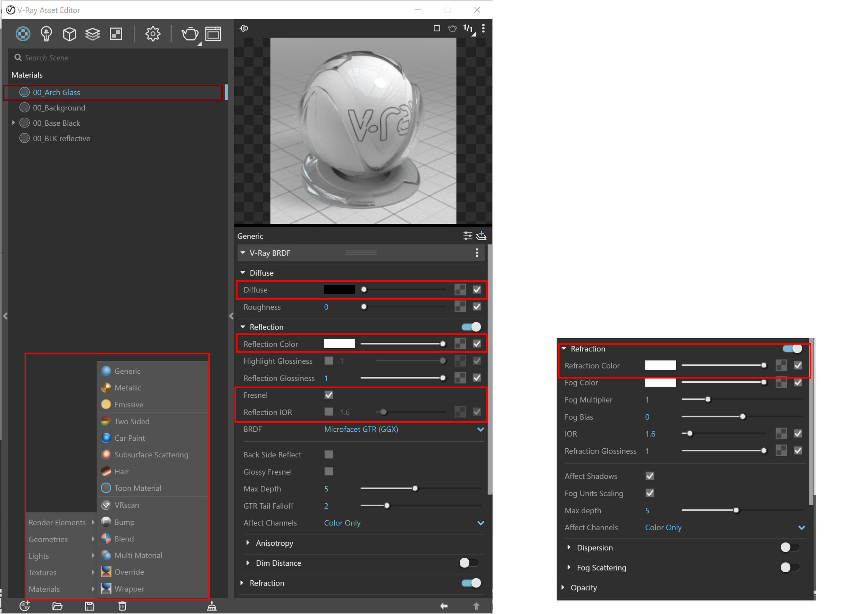The width and height of the screenshot is (868, 614).
Task: Choose Emissive from the material menu
Action: tap(153, 404)
